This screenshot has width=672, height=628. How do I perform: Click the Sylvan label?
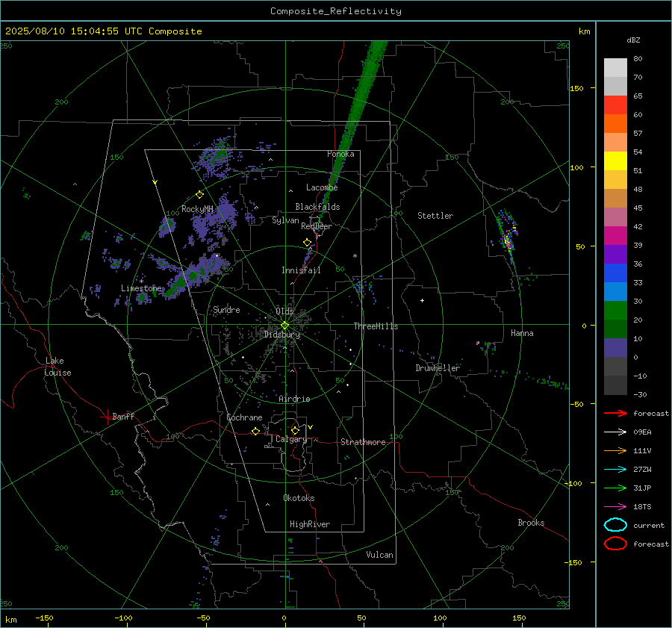[285, 220]
